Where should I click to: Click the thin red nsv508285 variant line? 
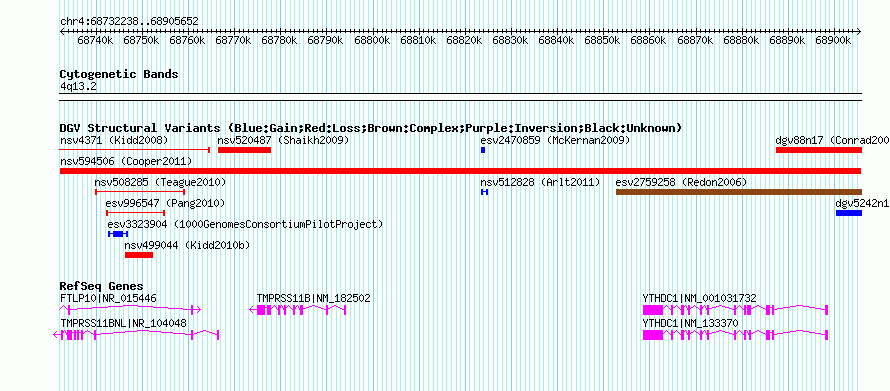click(140, 192)
